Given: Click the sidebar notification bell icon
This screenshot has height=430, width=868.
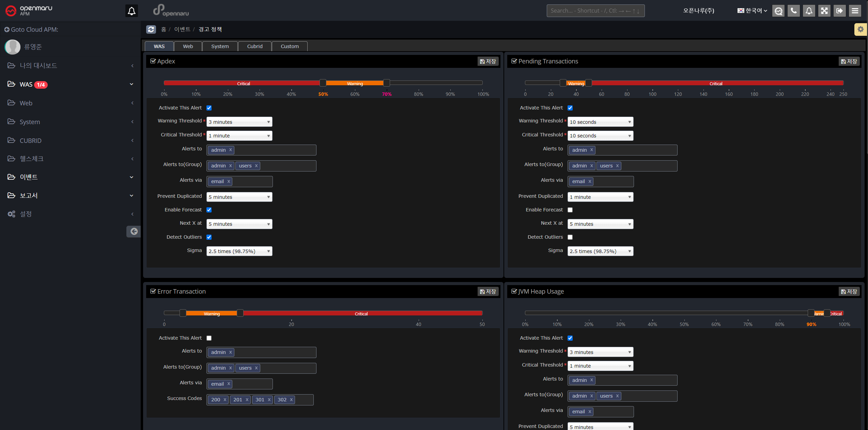Looking at the screenshot, I should tap(131, 11).
